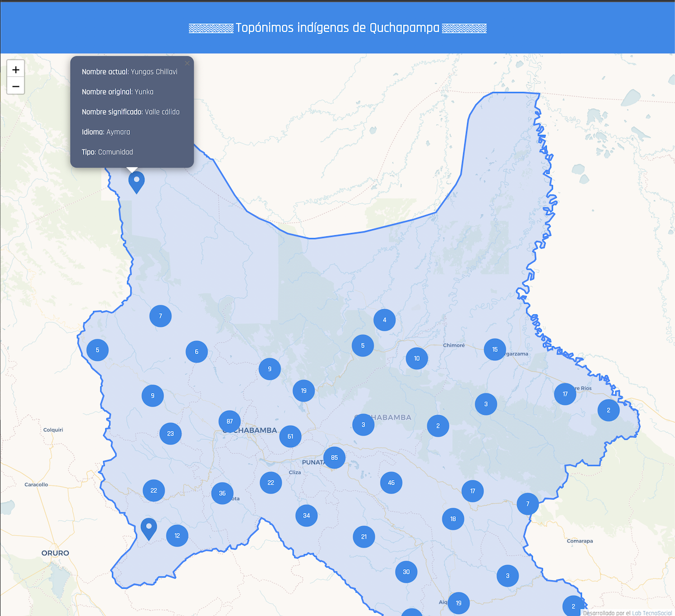This screenshot has height=616, width=675.
Task: Expand the cluster of 7 near the eastern border
Action: 527,503
